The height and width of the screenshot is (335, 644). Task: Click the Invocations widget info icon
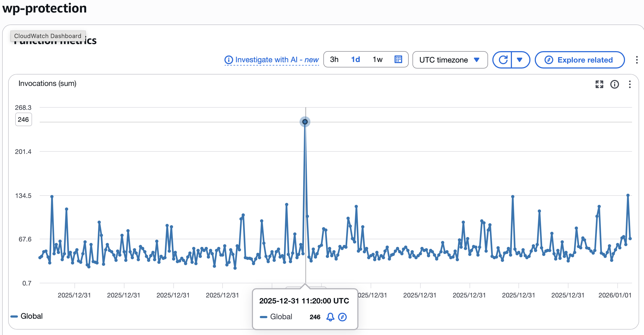click(x=614, y=84)
